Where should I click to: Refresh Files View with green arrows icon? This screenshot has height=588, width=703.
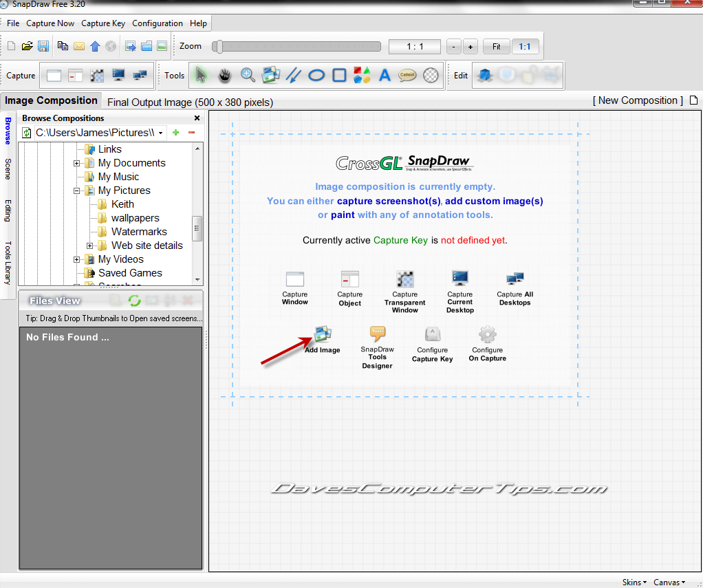point(135,301)
